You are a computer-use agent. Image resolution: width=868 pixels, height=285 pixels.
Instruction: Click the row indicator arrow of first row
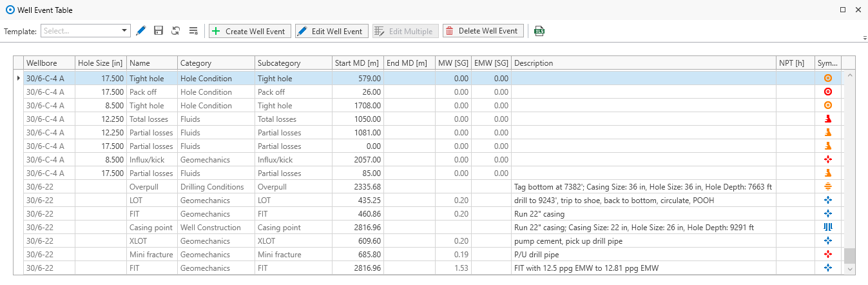click(x=18, y=78)
